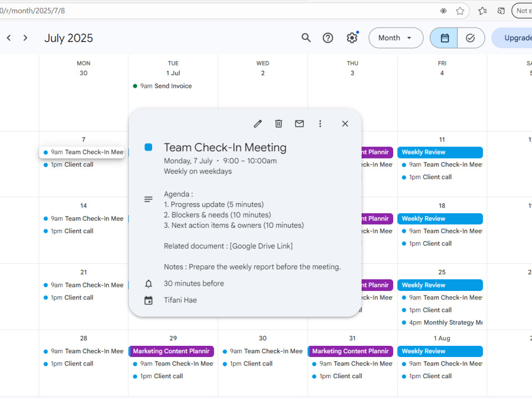Open the settings gear menu
Screen dimensions: 532x399
pyautogui.click(x=352, y=38)
